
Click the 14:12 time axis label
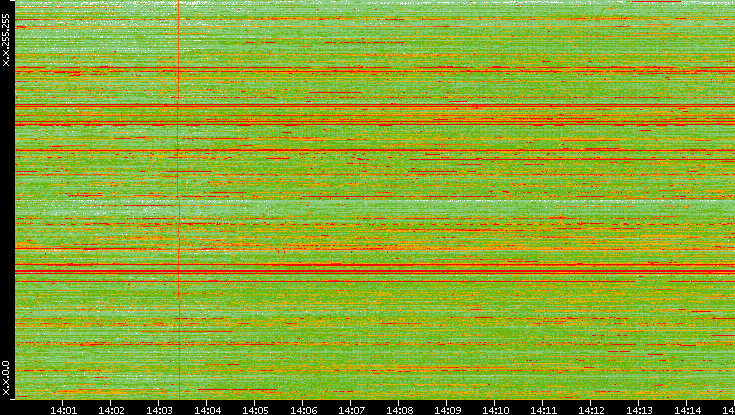click(x=591, y=410)
